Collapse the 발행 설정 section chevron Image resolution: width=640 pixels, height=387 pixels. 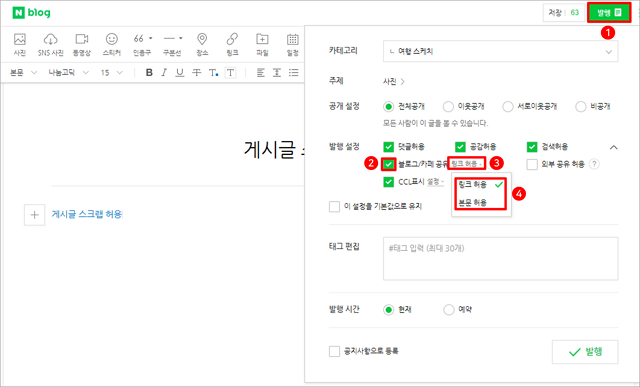click(613, 147)
